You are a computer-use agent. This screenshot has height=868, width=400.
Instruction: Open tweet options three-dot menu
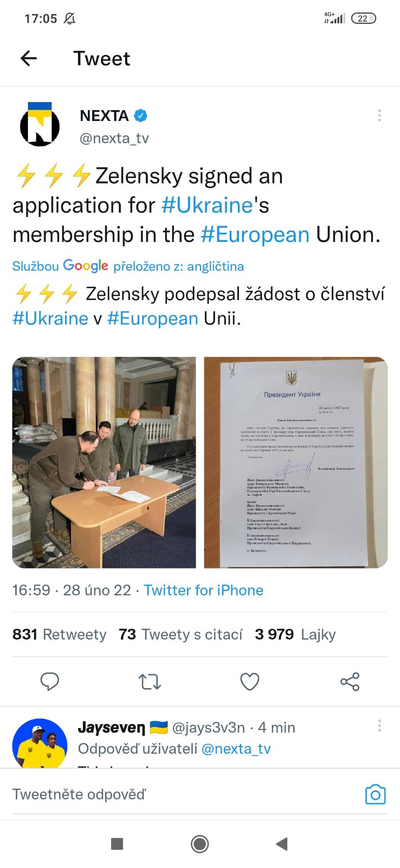point(379,115)
